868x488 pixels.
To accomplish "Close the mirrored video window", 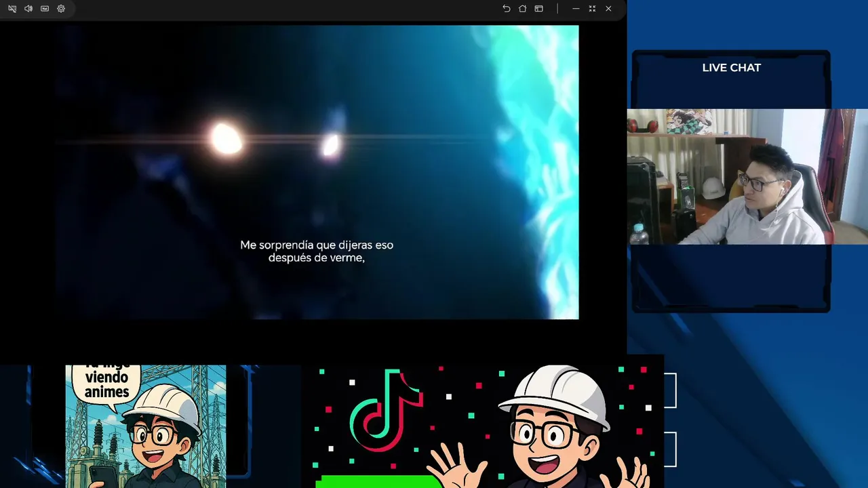I will point(608,9).
